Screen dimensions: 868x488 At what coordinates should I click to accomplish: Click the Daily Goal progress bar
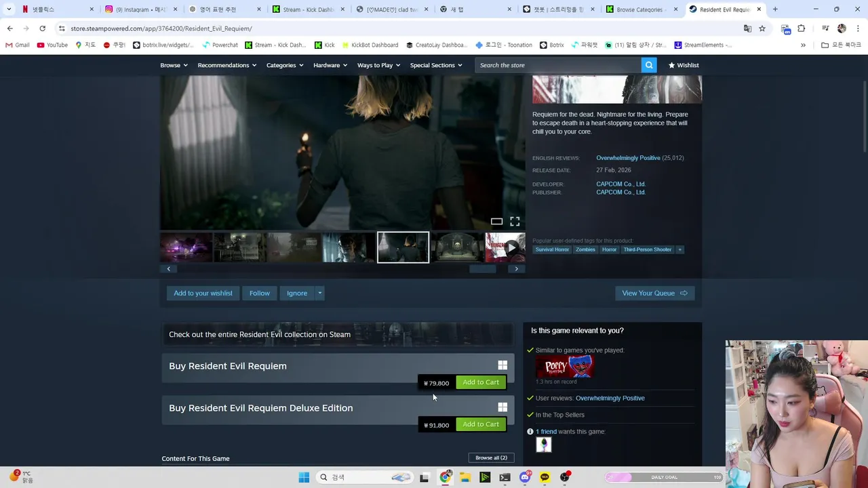[664, 477]
